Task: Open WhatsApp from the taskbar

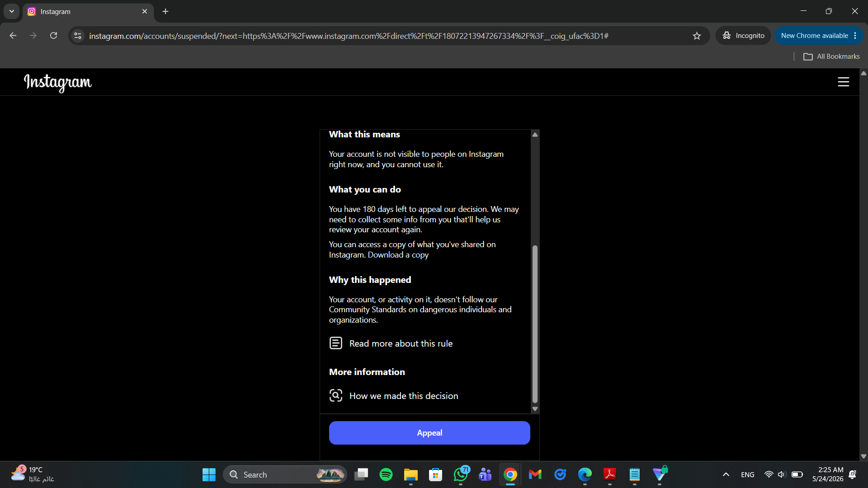Action: (x=461, y=474)
